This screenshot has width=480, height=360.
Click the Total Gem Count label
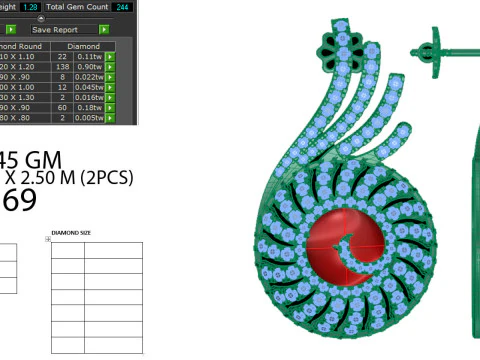(x=77, y=7)
